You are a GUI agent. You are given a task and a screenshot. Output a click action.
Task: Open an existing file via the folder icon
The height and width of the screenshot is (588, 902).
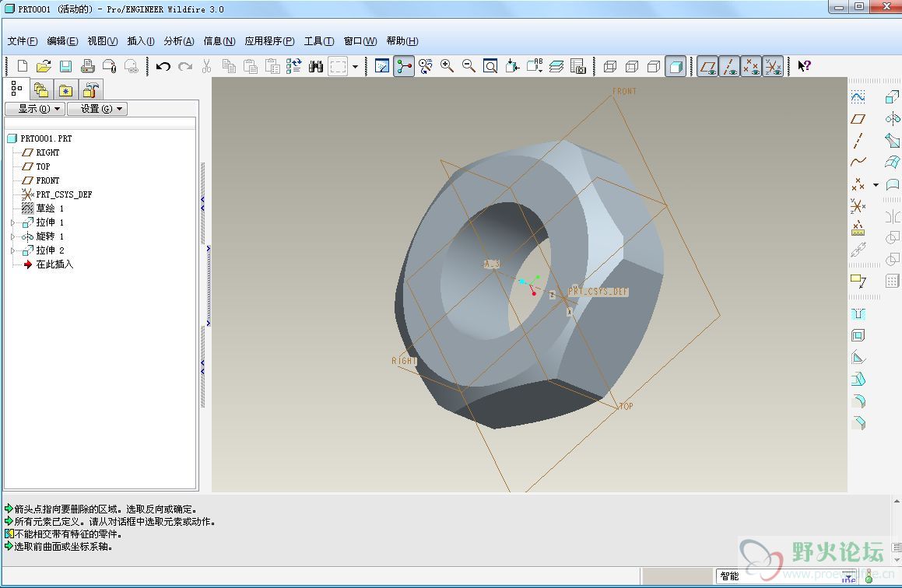coord(44,66)
